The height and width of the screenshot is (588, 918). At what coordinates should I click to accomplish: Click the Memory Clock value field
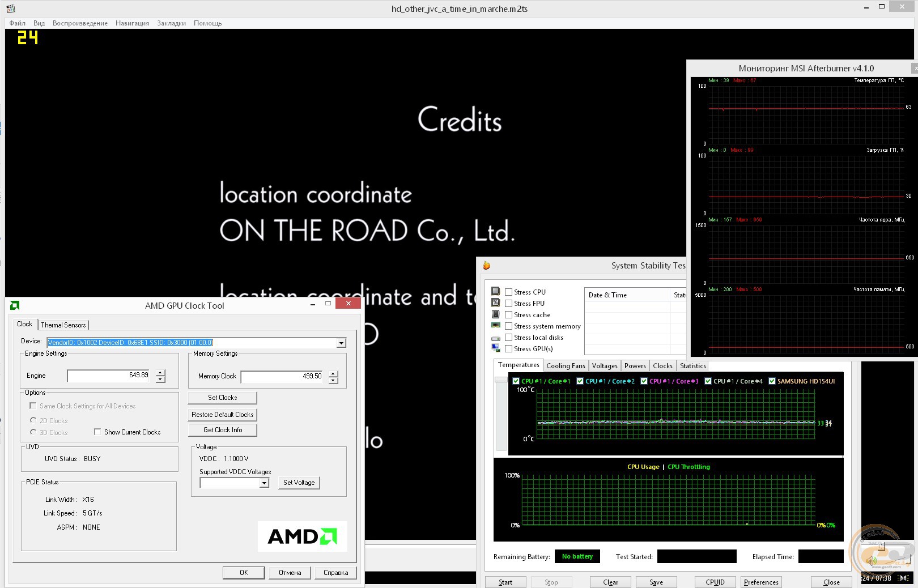282,377
